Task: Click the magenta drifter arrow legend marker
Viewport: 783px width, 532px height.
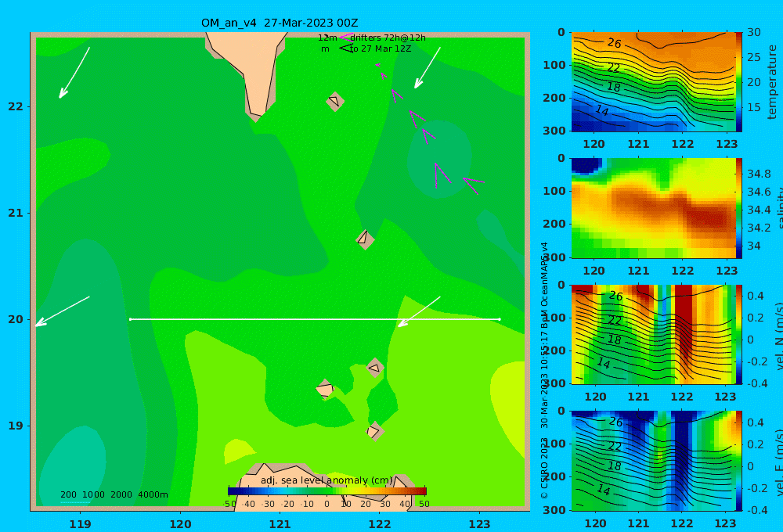Action: 346,37
